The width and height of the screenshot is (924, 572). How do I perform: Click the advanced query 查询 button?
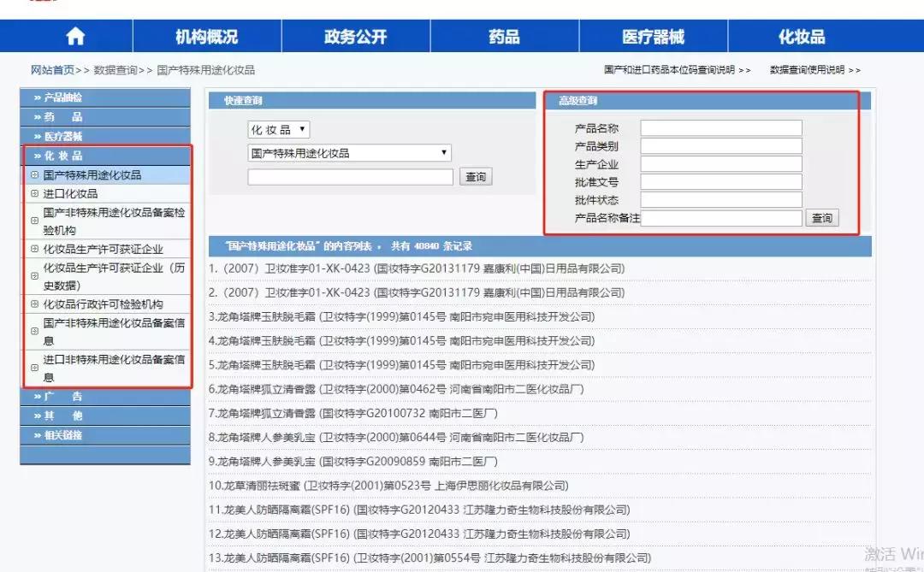pyautogui.click(x=822, y=217)
